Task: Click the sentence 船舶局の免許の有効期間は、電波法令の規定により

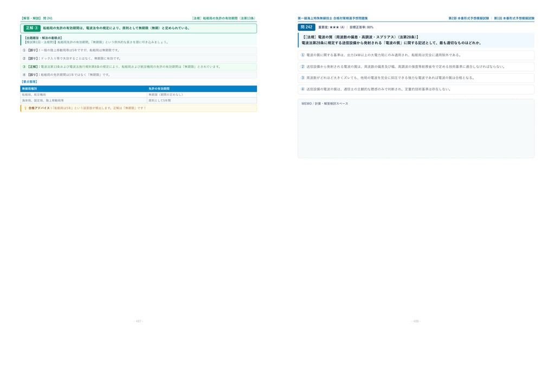Action: click(117, 28)
